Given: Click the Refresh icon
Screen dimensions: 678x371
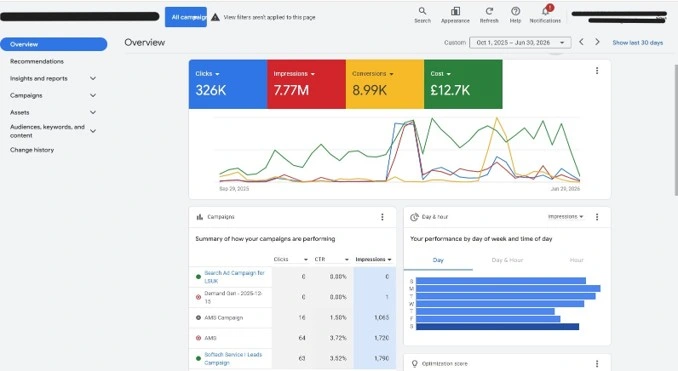Looking at the screenshot, I should 489,11.
